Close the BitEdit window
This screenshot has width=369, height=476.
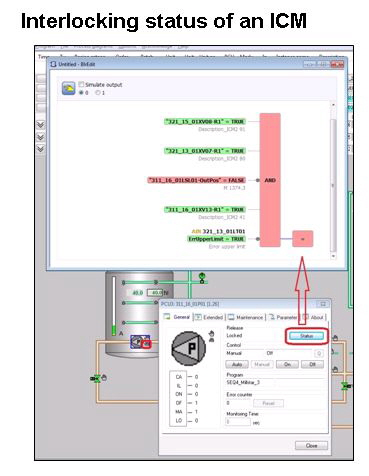tap(337, 64)
